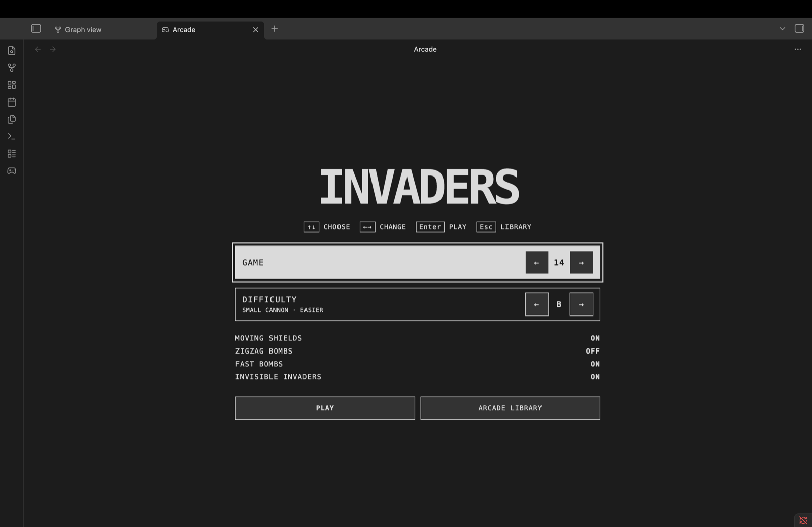Click the up-down arrows CHOOSE key hint

312,227
